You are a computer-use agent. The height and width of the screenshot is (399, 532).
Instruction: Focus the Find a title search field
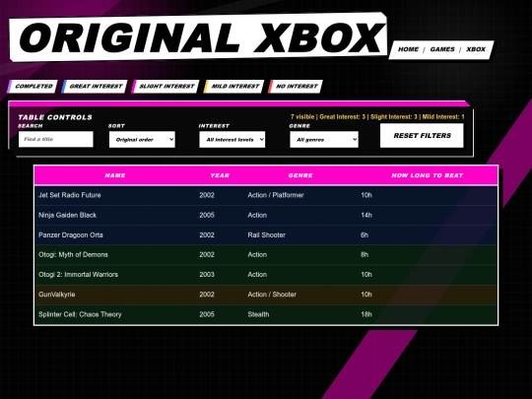point(56,139)
